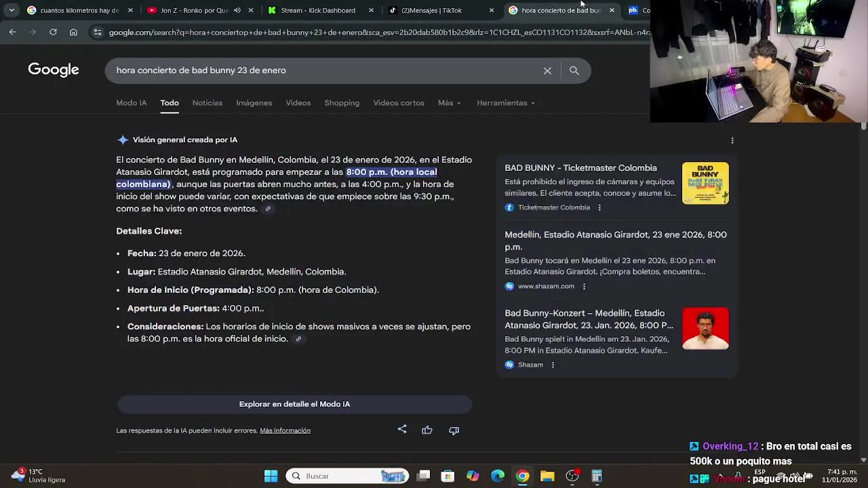Click the Apertura de Puertas: 4:00 p.m. line
Viewport: 868px width, 488px height.
click(195, 308)
